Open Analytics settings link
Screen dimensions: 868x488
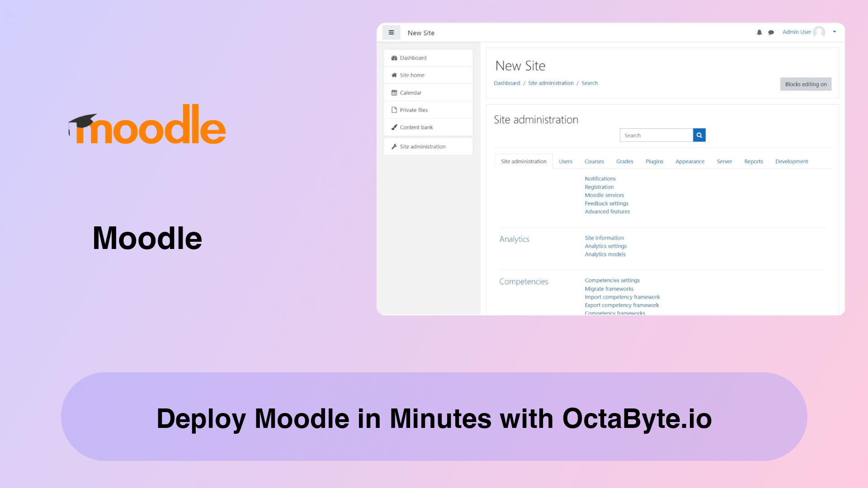click(x=605, y=246)
